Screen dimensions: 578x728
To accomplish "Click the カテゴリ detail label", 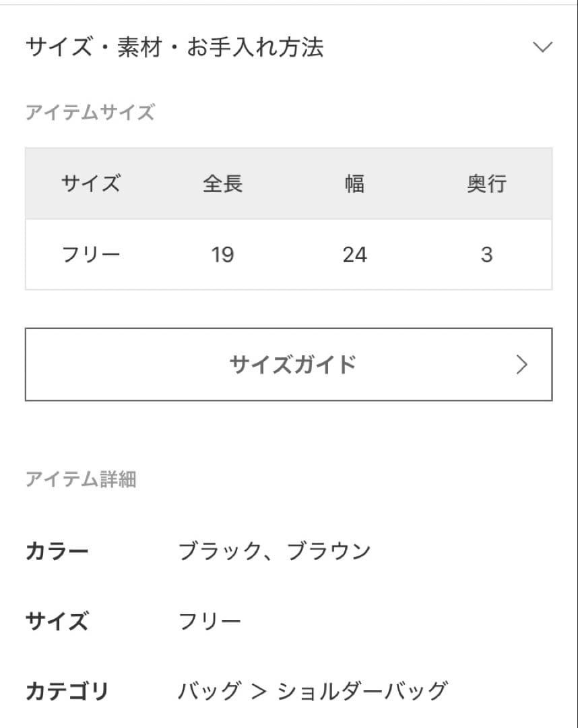I will [67, 691].
